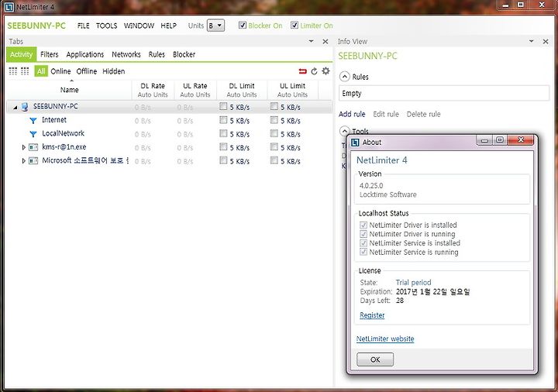Click the Internet filter funnel icon
This screenshot has width=558, height=392.
33,121
